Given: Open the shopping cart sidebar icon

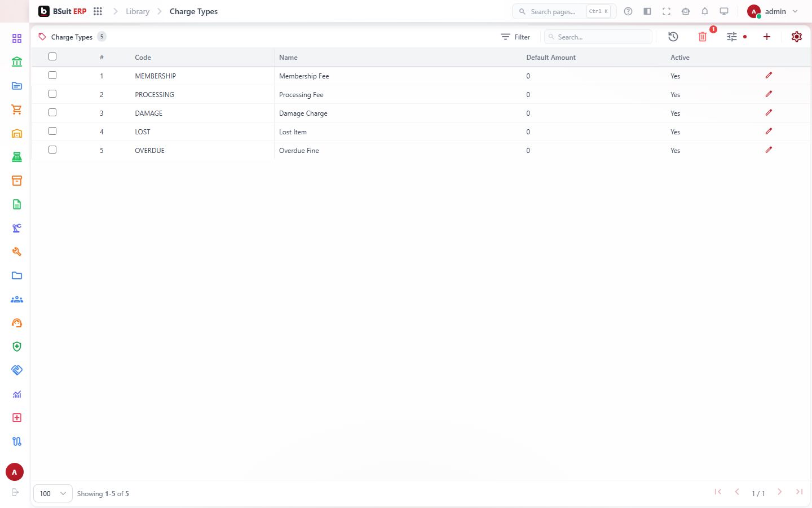Looking at the screenshot, I should click(x=17, y=110).
